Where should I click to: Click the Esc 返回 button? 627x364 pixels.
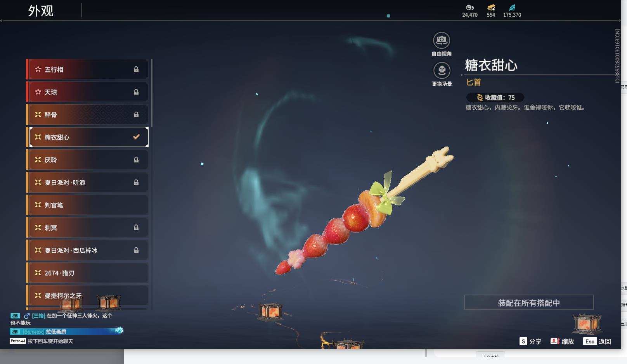(597, 341)
